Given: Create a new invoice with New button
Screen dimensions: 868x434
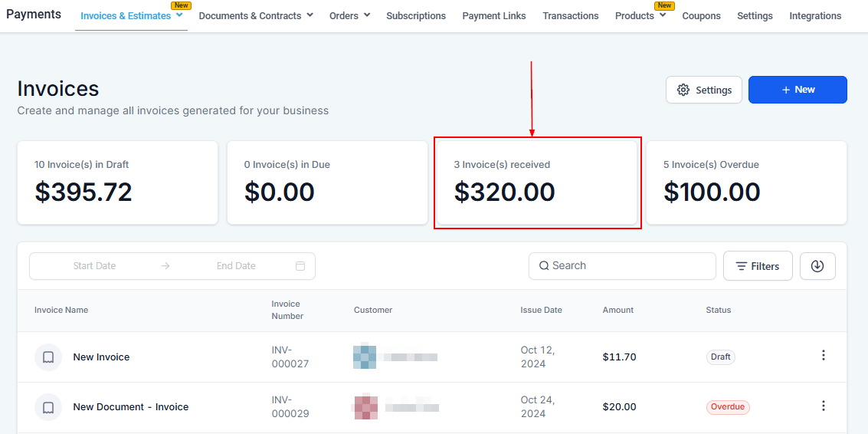Looking at the screenshot, I should pyautogui.click(x=797, y=90).
